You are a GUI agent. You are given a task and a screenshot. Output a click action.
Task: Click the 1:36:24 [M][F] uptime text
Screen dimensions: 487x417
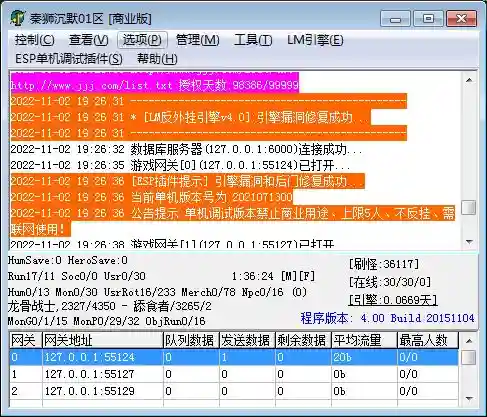click(273, 276)
